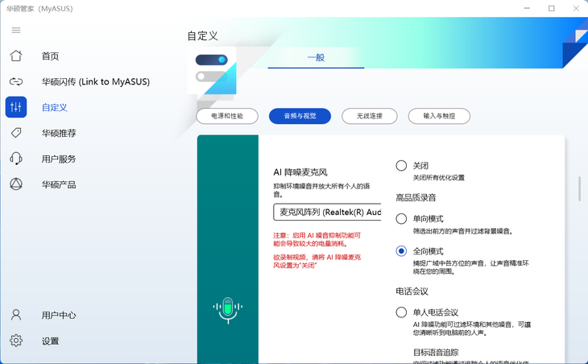Click the 高品质录音 section heading
The height and width of the screenshot is (364, 588).
point(416,197)
